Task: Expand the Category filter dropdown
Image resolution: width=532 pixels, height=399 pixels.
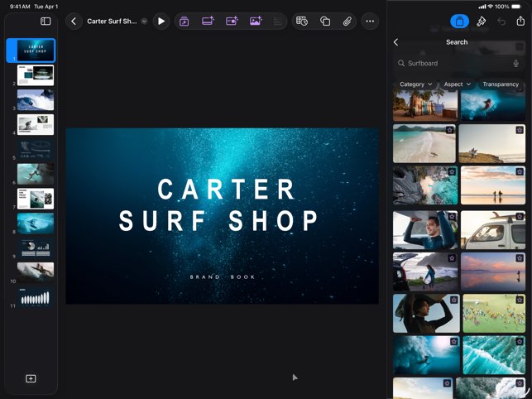Action: [x=416, y=84]
